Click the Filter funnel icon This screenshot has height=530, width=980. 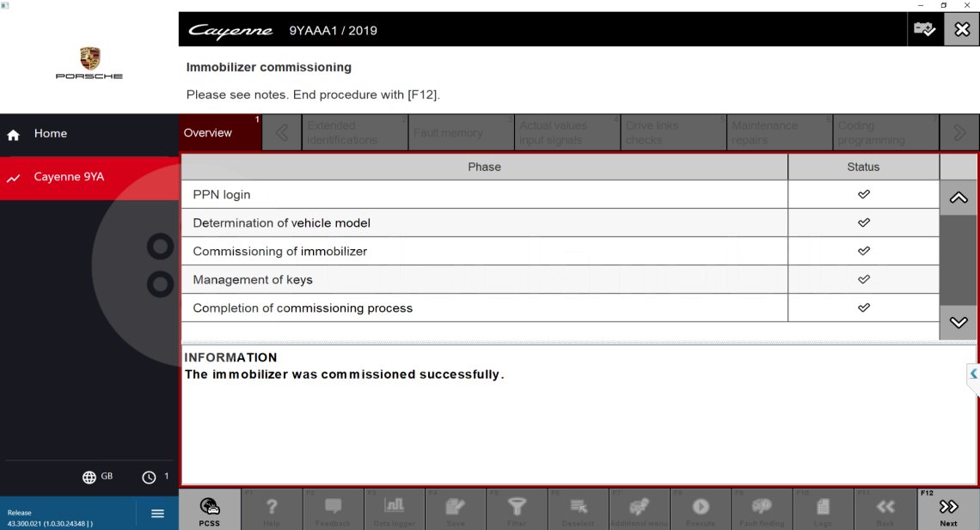click(x=517, y=509)
